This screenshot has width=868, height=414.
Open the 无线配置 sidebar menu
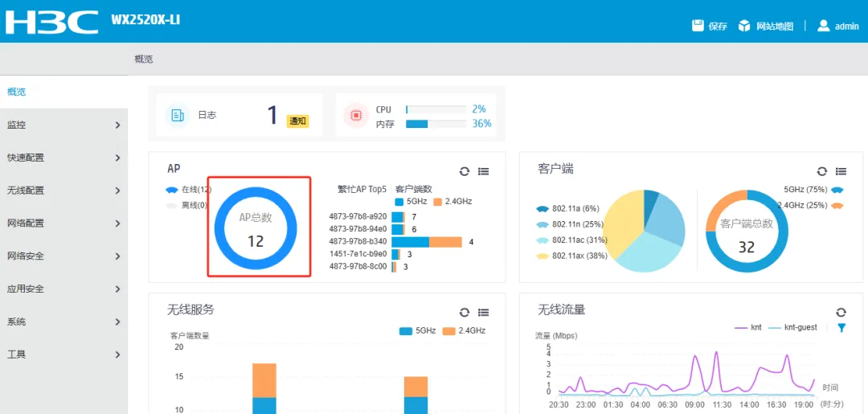pos(63,191)
